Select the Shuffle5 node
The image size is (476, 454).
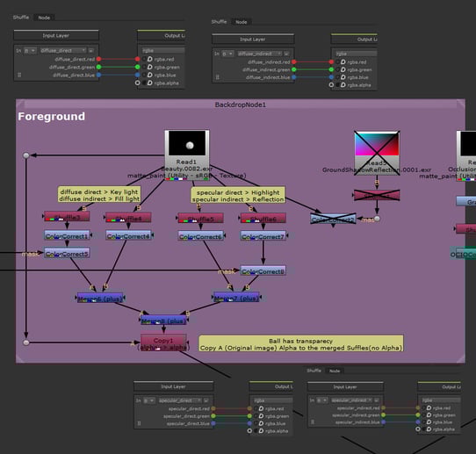tap(200, 218)
